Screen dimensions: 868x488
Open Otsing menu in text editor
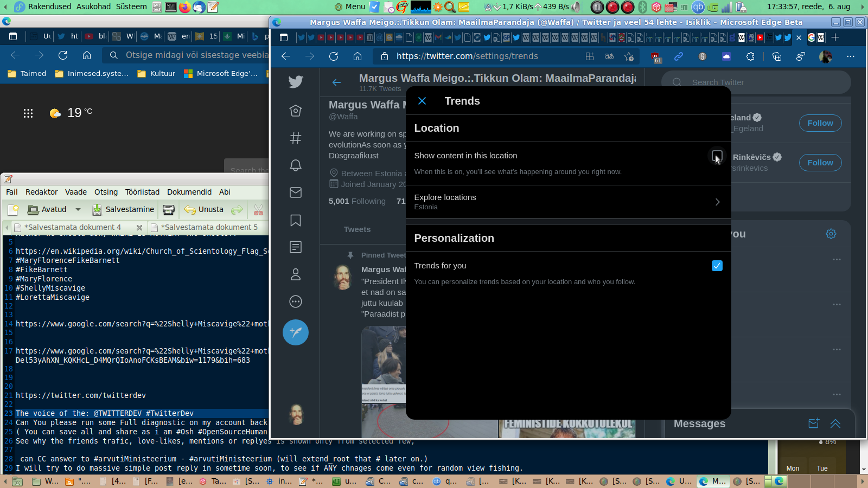(106, 192)
